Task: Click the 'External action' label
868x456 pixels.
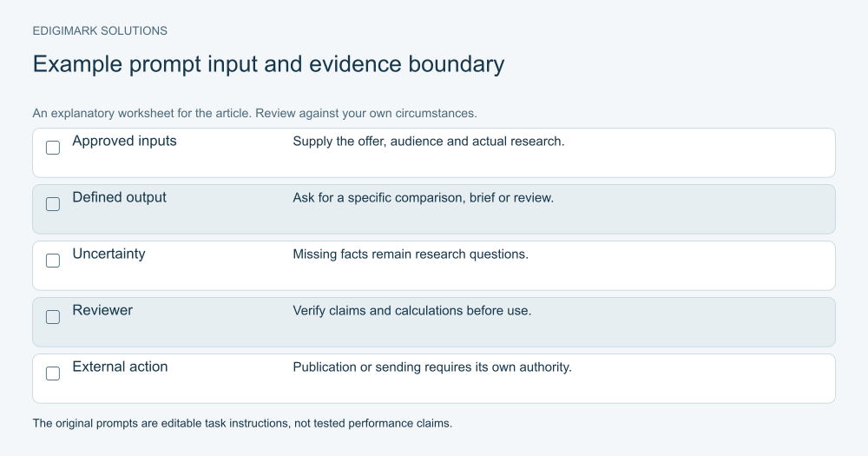Action: (x=120, y=367)
